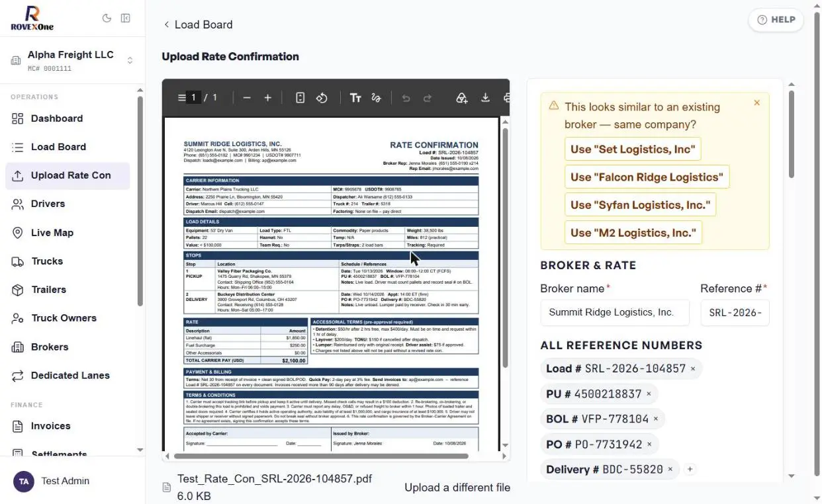Use "Falcon Ridge Logistics" broker suggestion

(647, 177)
